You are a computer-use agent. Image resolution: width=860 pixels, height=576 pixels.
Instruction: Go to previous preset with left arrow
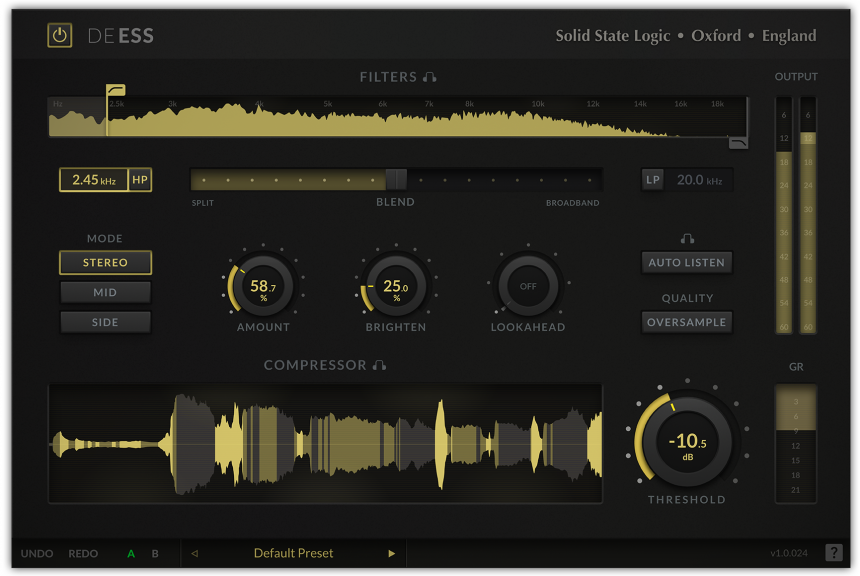(x=193, y=553)
